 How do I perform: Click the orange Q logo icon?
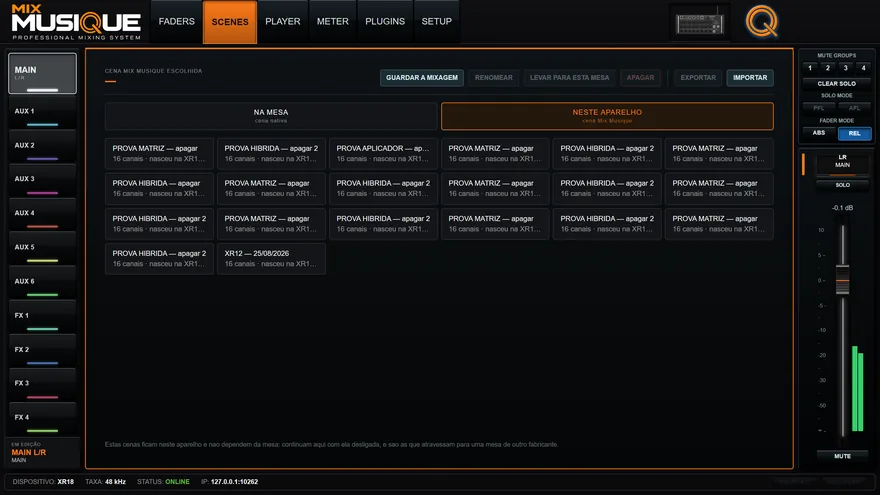tap(762, 22)
